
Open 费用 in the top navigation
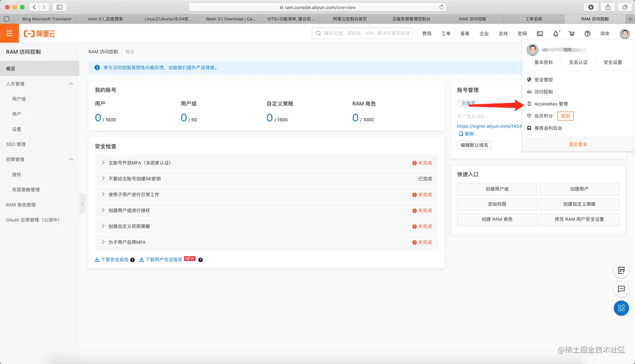point(427,34)
